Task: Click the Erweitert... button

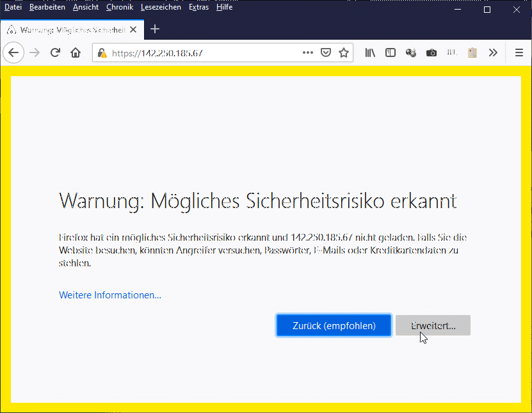Action: pyautogui.click(x=433, y=325)
